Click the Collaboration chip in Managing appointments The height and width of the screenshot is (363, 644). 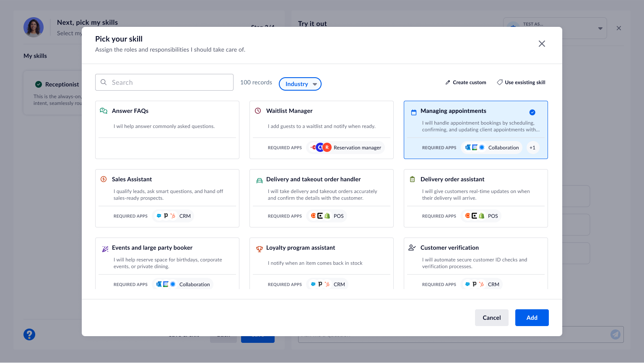491,148
